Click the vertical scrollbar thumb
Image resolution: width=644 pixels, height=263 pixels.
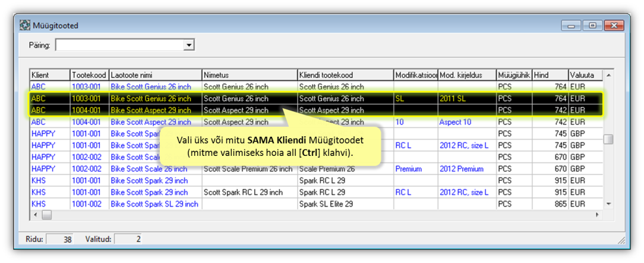click(x=609, y=139)
